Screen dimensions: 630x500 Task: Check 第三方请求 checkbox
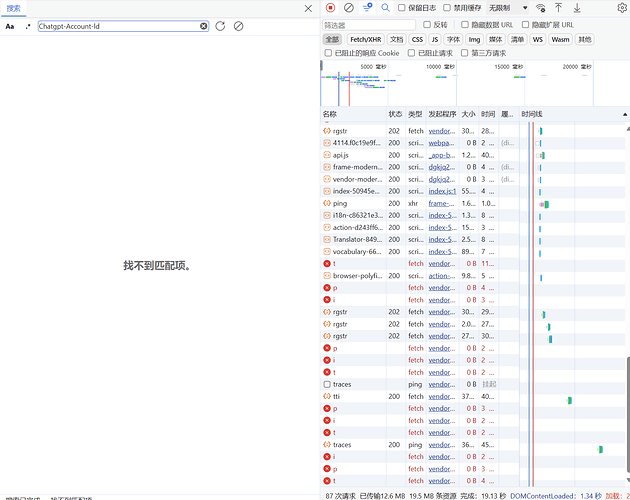pos(465,53)
